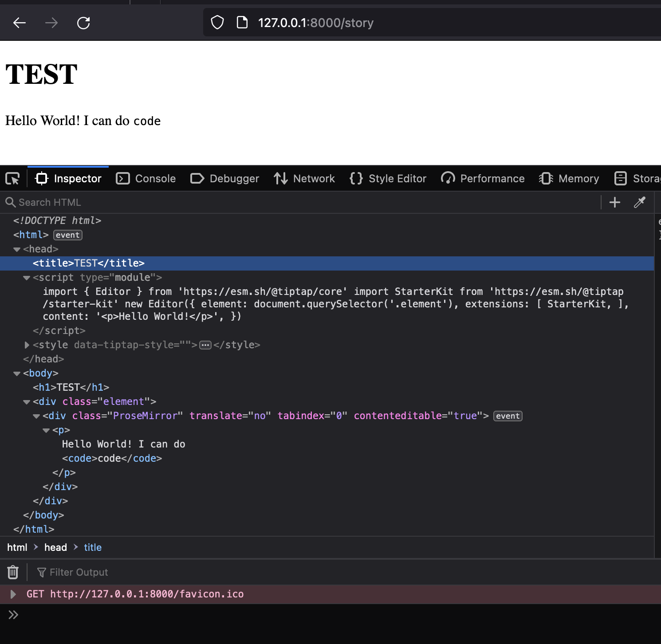This screenshot has width=661, height=644.
Task: Select the node picker tool
Action: coord(12,178)
